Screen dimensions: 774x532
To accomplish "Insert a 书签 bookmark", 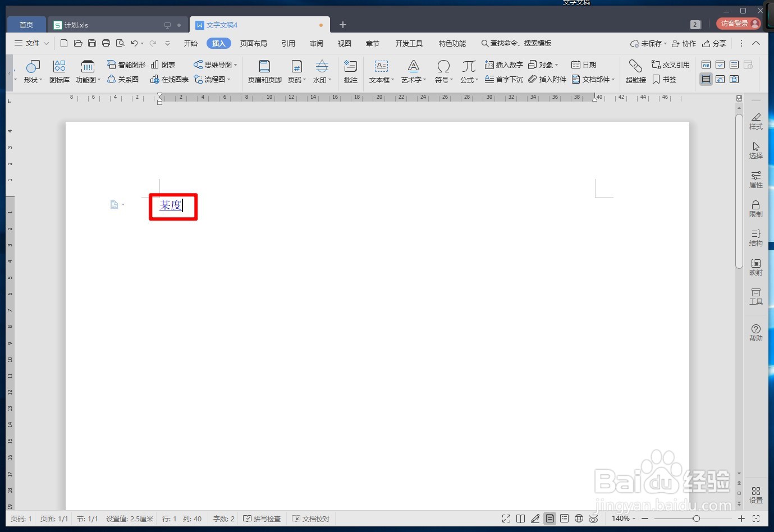I will pyautogui.click(x=665, y=80).
